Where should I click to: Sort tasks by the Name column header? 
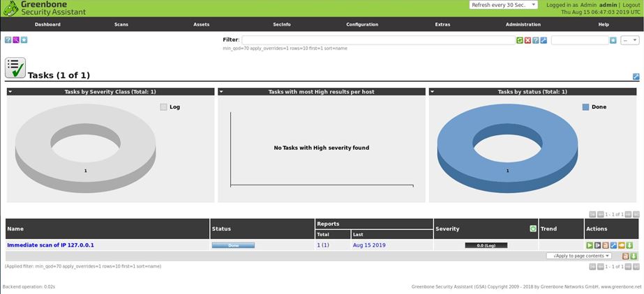[15, 229]
